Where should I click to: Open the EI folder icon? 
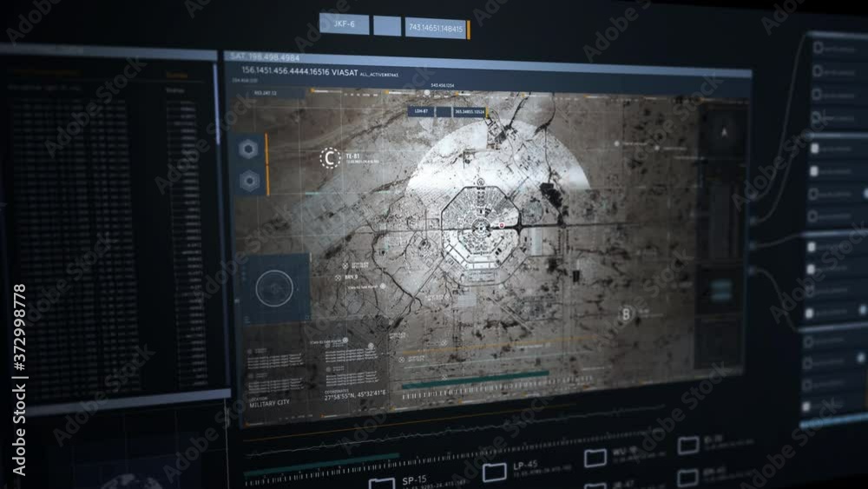[x=688, y=445]
